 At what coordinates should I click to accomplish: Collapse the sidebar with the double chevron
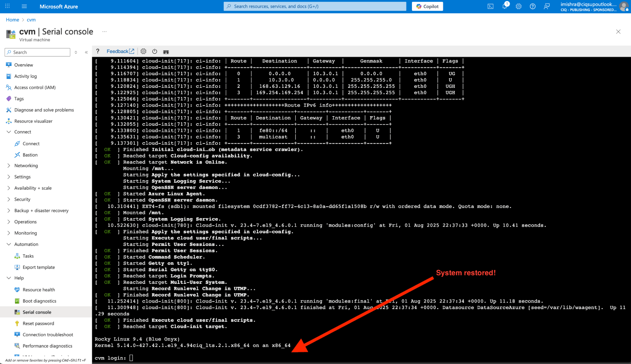[86, 52]
